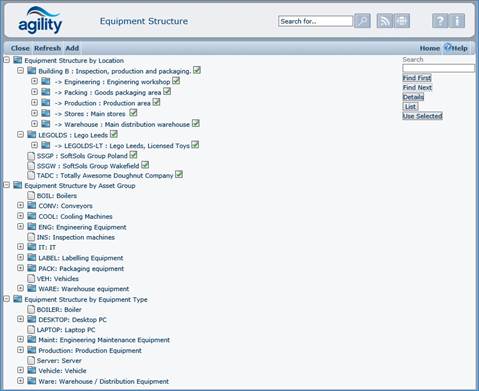Toggle the Production area checkbox
This screenshot has width=479, height=391.
pyautogui.click(x=156, y=102)
